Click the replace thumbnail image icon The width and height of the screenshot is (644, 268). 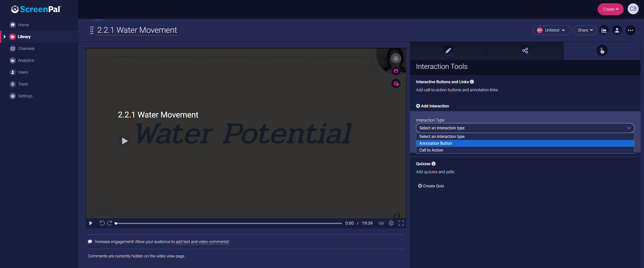pos(395,71)
